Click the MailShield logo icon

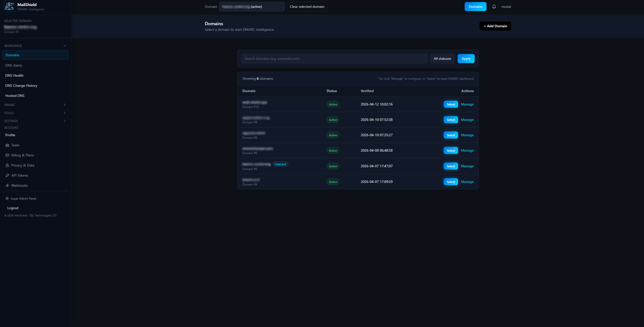(9, 7)
